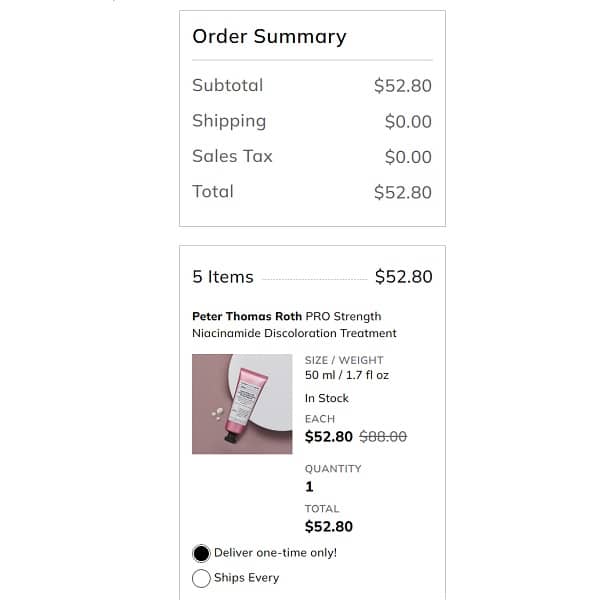Click the quantity value 1
Screen dimensions: 600x600
click(309, 487)
